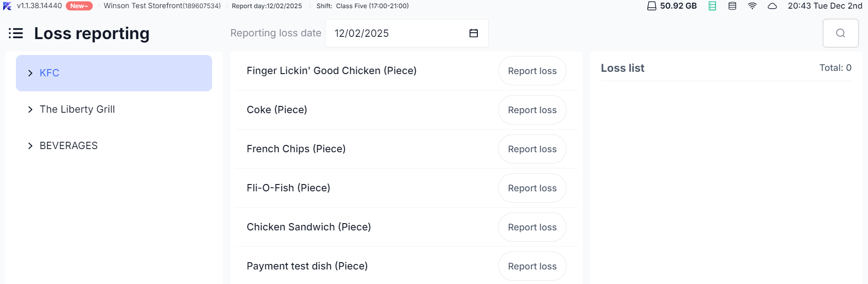Report loss for Chicken Sandwich
This screenshot has height=284, width=868.
pyautogui.click(x=532, y=227)
